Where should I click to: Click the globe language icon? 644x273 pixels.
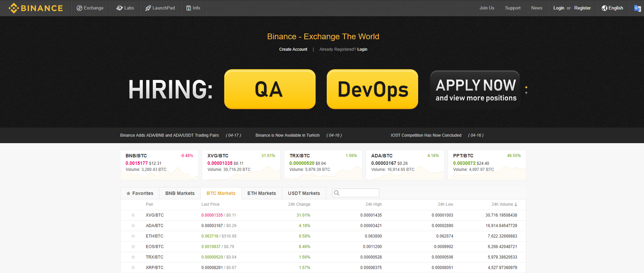click(x=604, y=8)
